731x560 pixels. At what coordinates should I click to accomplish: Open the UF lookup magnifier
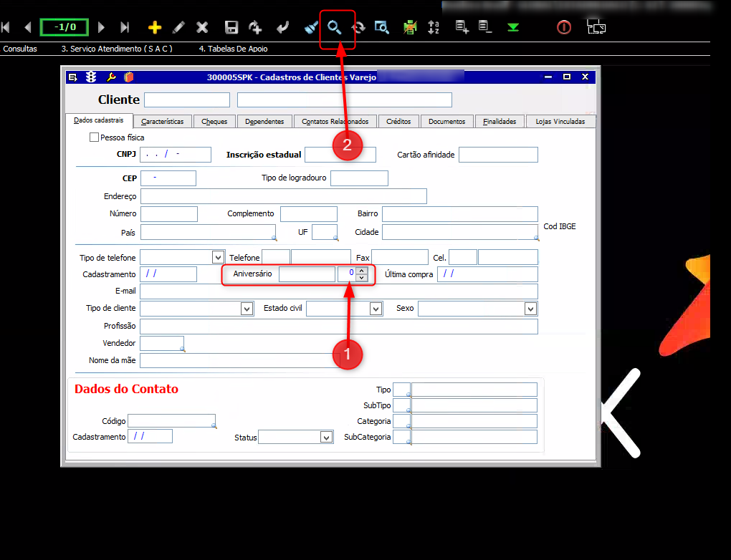point(335,238)
